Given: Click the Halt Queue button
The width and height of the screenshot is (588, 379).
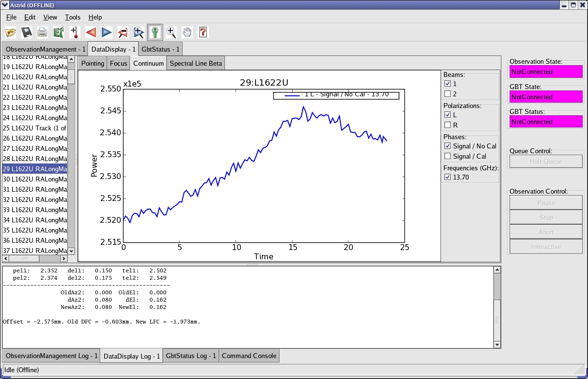Looking at the screenshot, I should point(546,162).
